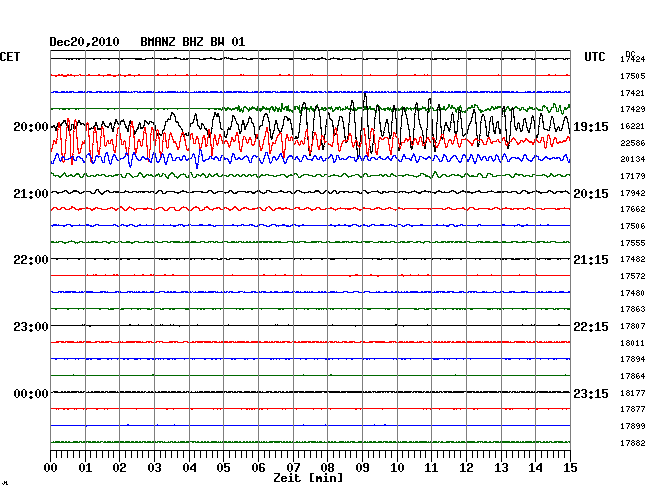Click the DC value "17482"
Screen dimensions: 650x494
pyautogui.click(x=633, y=259)
